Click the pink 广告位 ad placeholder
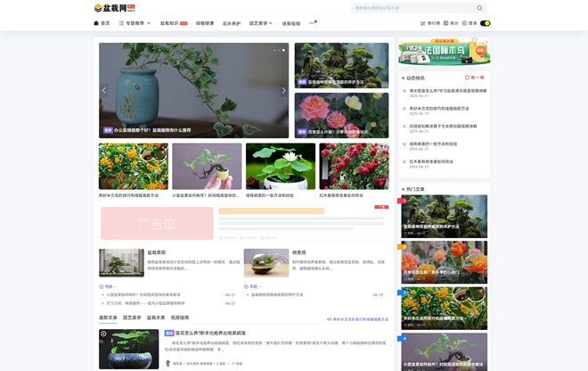Screen dimensions: 588x371 pos(157,224)
